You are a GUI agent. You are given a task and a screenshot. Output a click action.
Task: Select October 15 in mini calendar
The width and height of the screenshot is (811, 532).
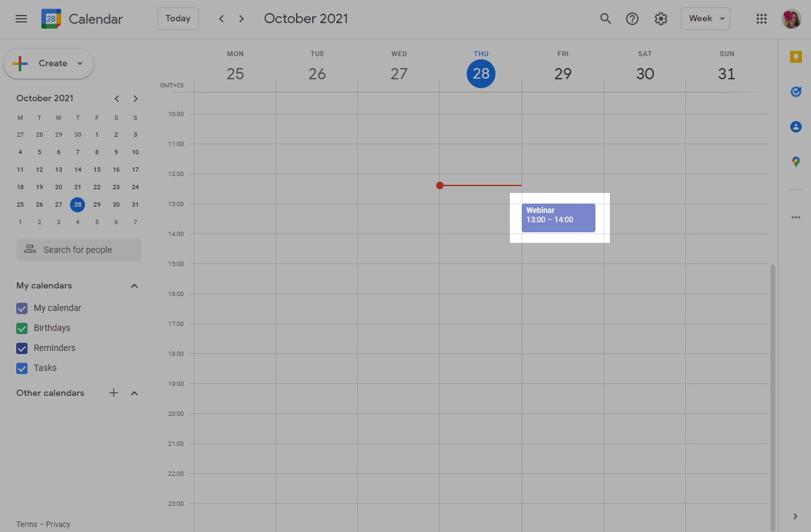click(97, 170)
